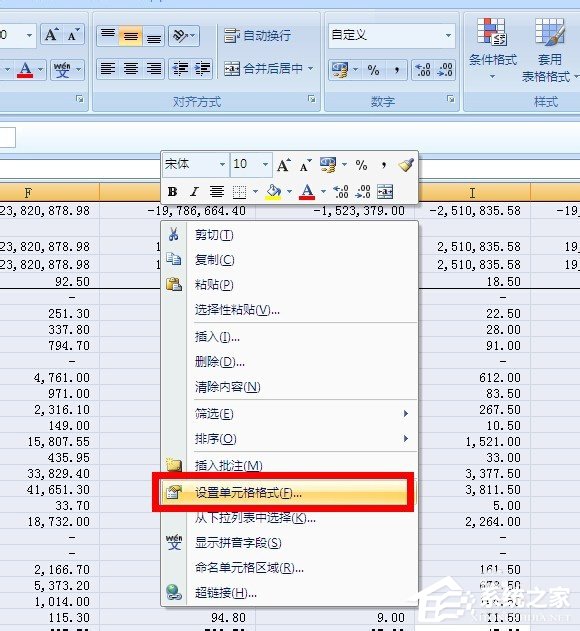The image size is (580, 631).
Task: Expand ribbon font color dropdown arrow
Action: pos(41,70)
